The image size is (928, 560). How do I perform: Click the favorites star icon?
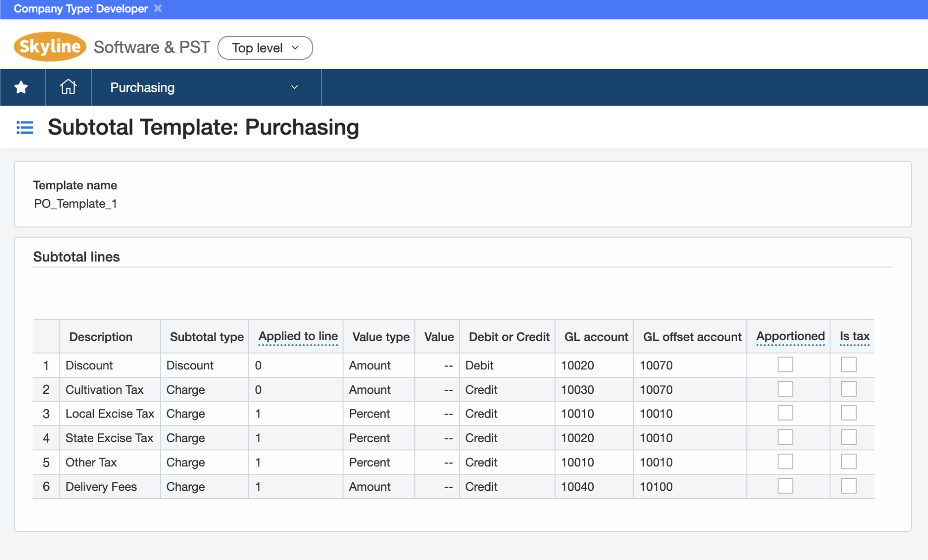pos(21,87)
